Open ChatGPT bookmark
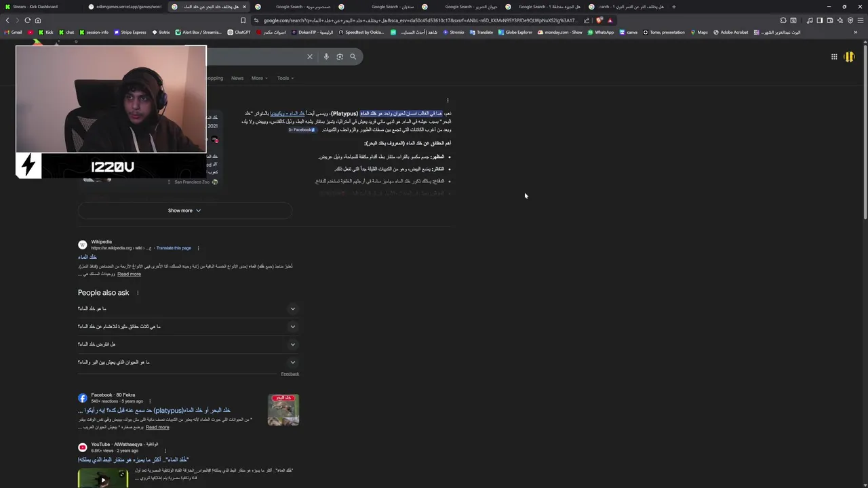This screenshot has height=488, width=868. [x=239, y=32]
